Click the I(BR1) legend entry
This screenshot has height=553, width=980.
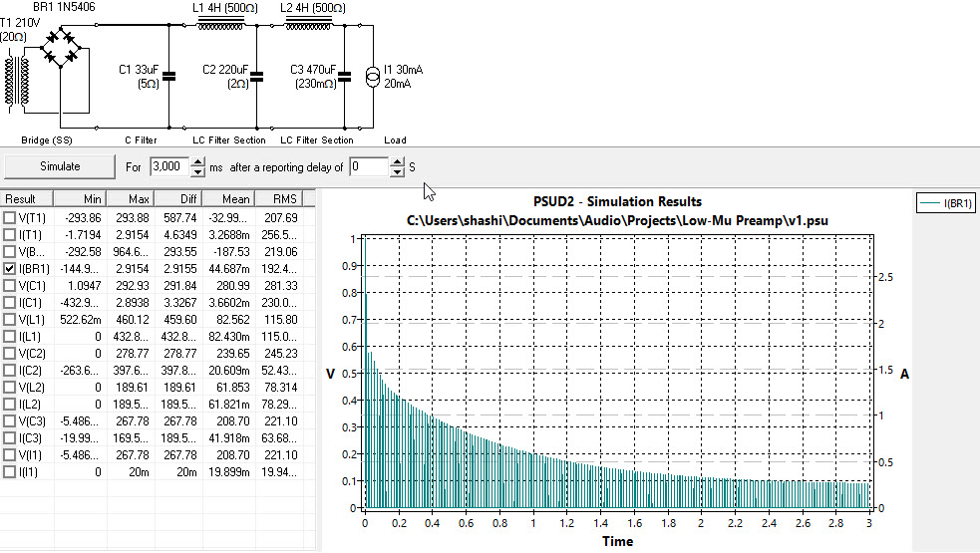pyautogui.click(x=945, y=203)
